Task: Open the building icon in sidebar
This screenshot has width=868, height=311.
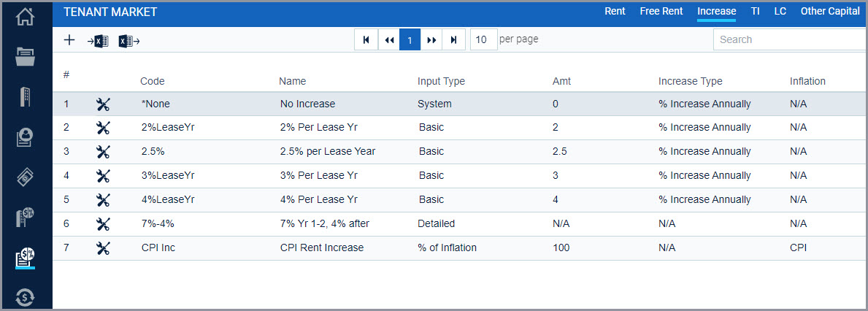Action: (26, 97)
